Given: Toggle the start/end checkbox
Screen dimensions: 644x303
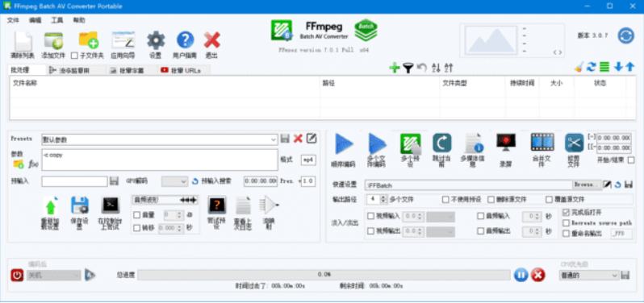Looking at the screenshot, I should [631, 160].
